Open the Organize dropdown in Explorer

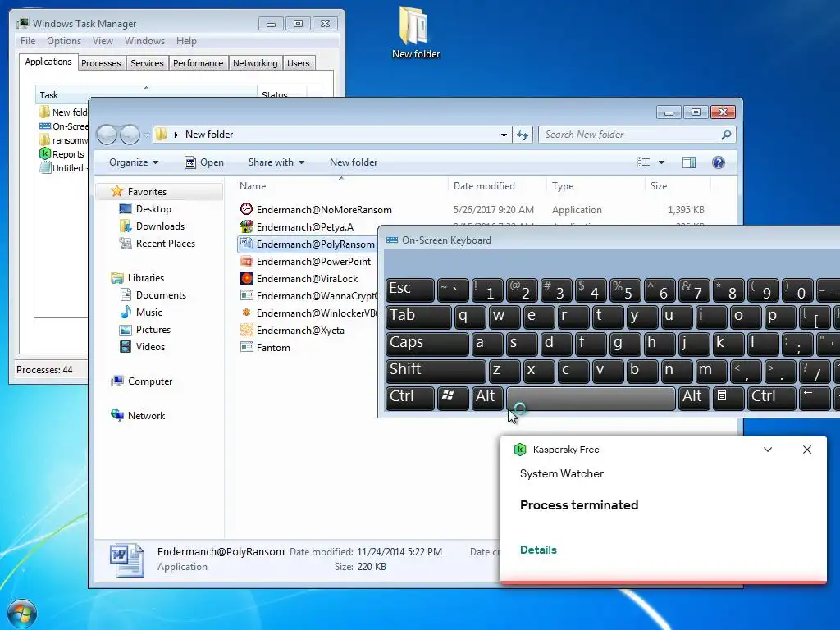(x=134, y=162)
